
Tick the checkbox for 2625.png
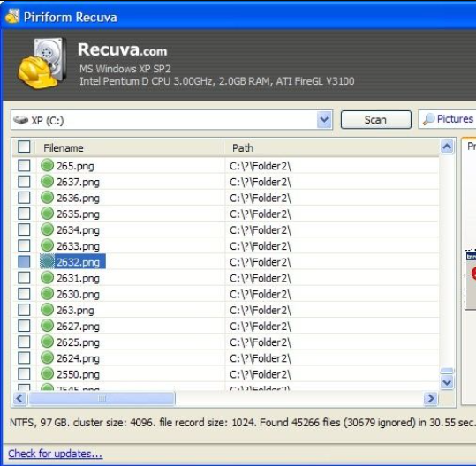[x=24, y=342]
